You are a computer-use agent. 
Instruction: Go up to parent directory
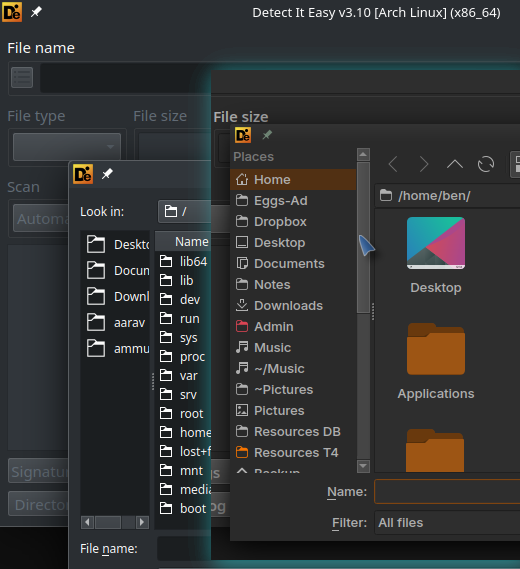pos(455,164)
